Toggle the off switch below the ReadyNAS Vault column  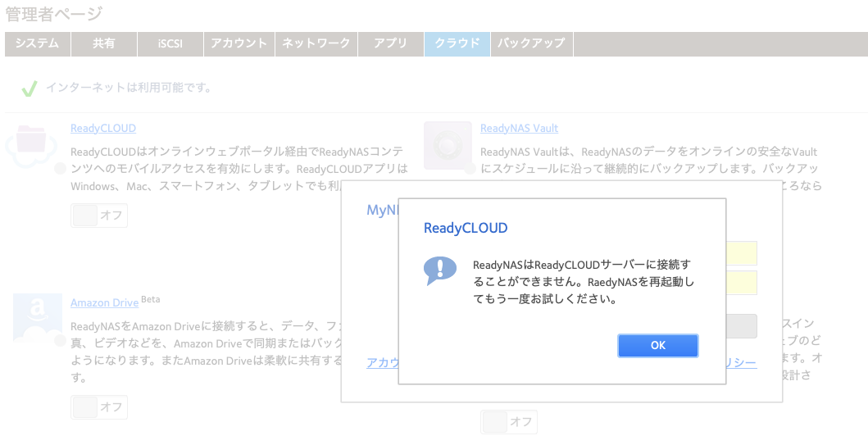[x=509, y=422]
